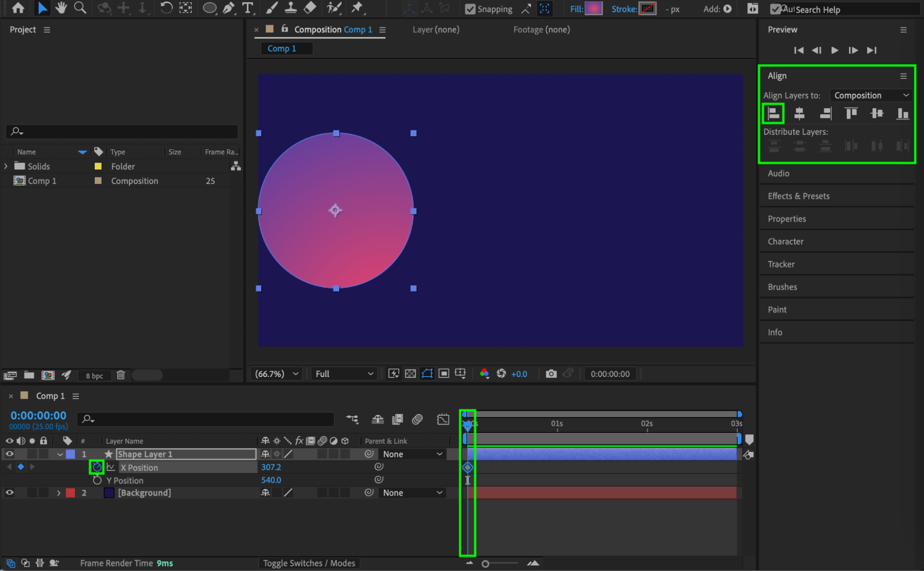Click the Ellipse shape tool

click(209, 8)
